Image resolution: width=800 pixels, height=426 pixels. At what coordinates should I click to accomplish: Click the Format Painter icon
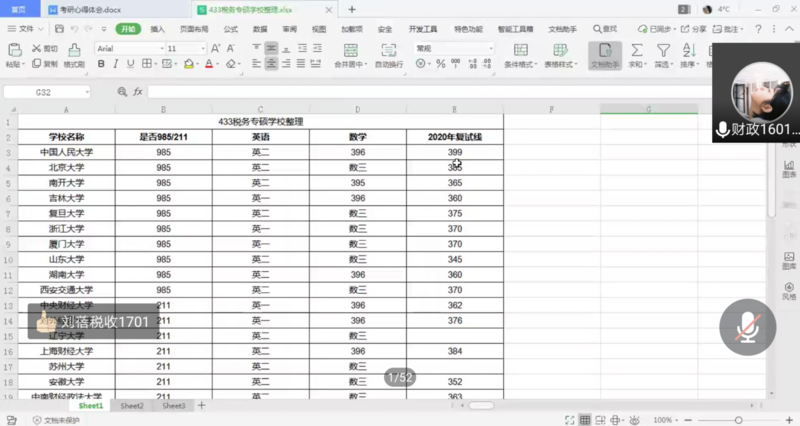(x=74, y=54)
